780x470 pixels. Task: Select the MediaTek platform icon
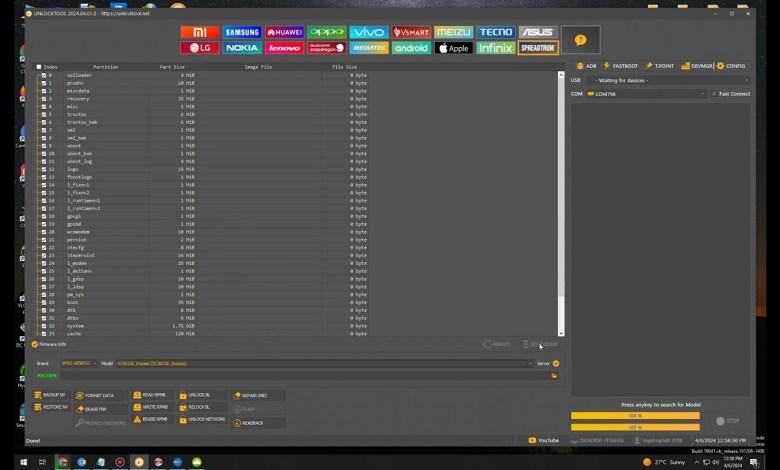coord(369,48)
